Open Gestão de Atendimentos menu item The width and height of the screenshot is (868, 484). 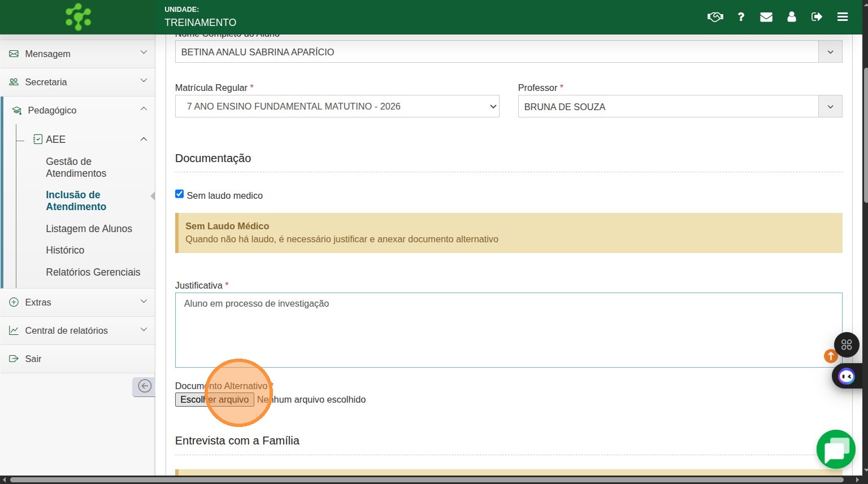click(x=76, y=168)
